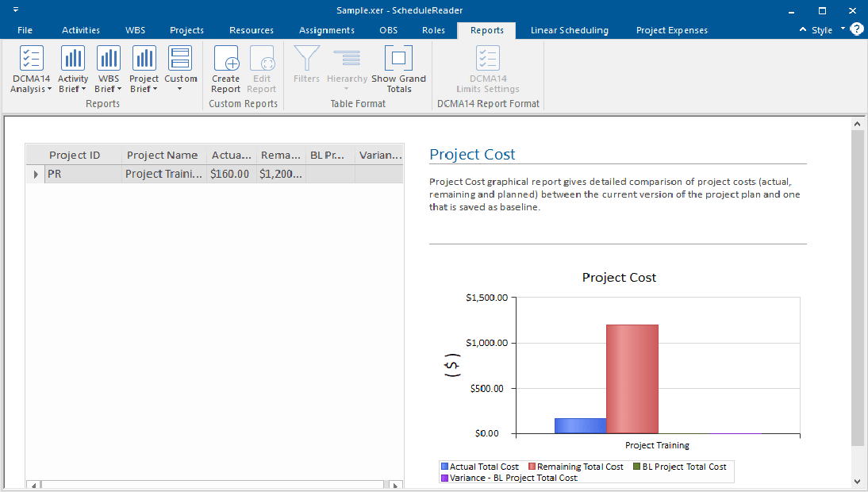Sort by Project Name column header
The width and height of the screenshot is (868, 492).
coord(163,155)
